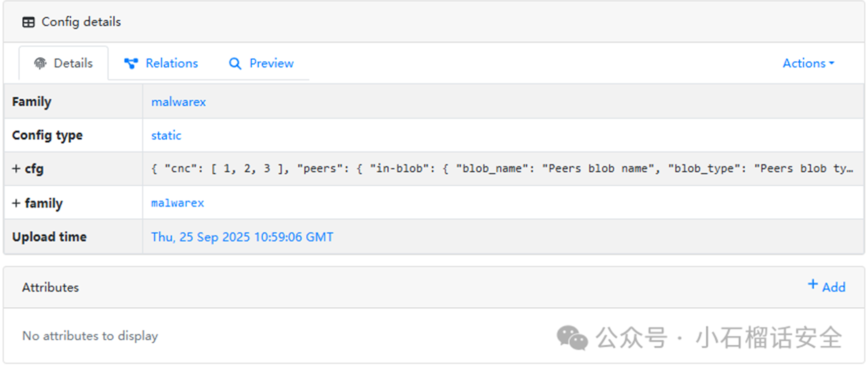Click the Relations graph icon
The image size is (868, 365).
(x=131, y=63)
